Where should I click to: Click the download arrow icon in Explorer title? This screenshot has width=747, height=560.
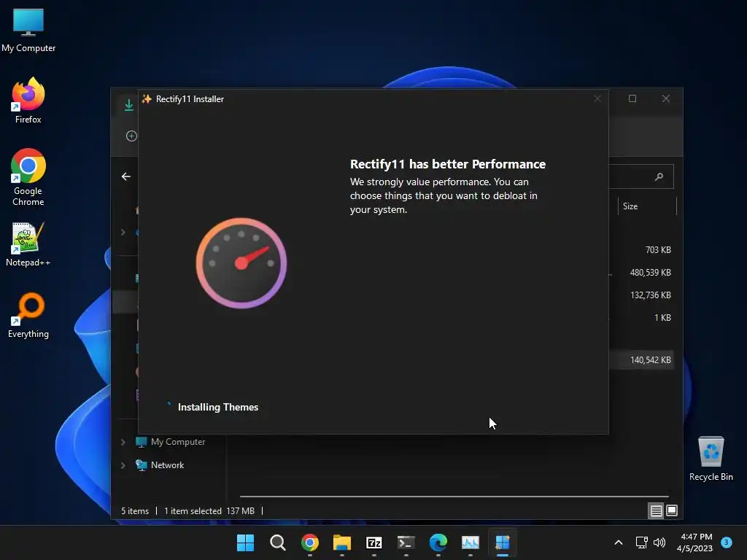[x=128, y=105]
